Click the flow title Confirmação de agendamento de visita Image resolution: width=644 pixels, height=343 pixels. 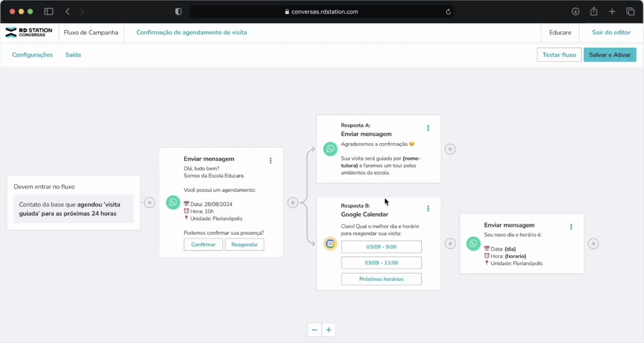192,32
